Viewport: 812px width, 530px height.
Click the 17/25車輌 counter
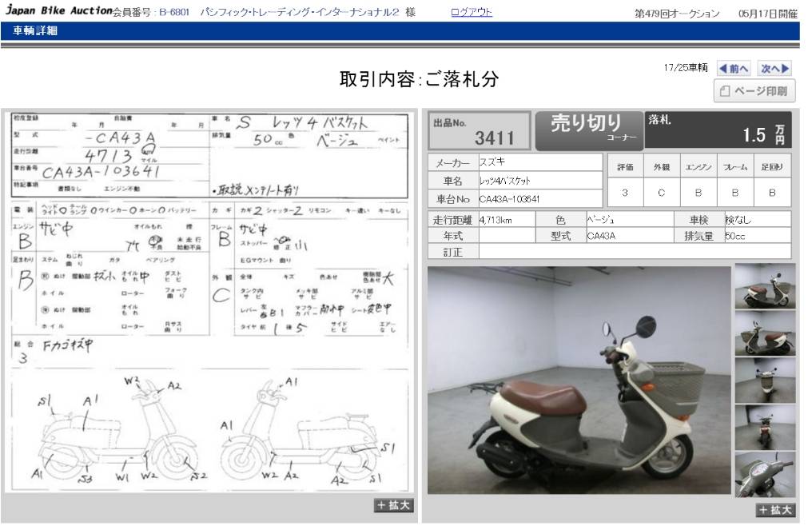point(686,68)
